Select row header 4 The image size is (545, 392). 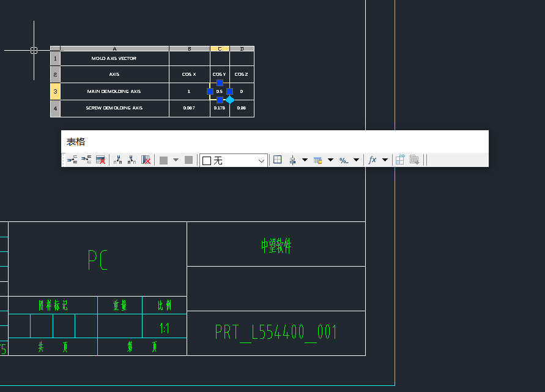pos(55,108)
